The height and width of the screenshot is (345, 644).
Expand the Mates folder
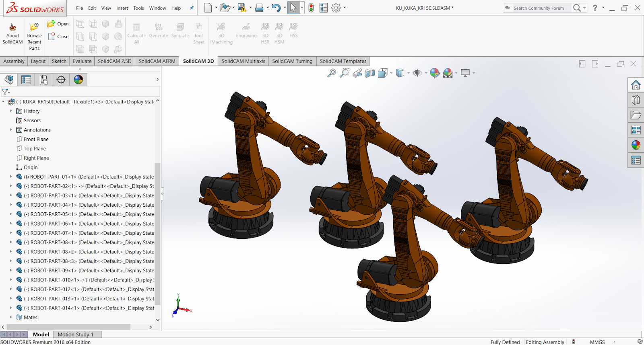tap(11, 317)
